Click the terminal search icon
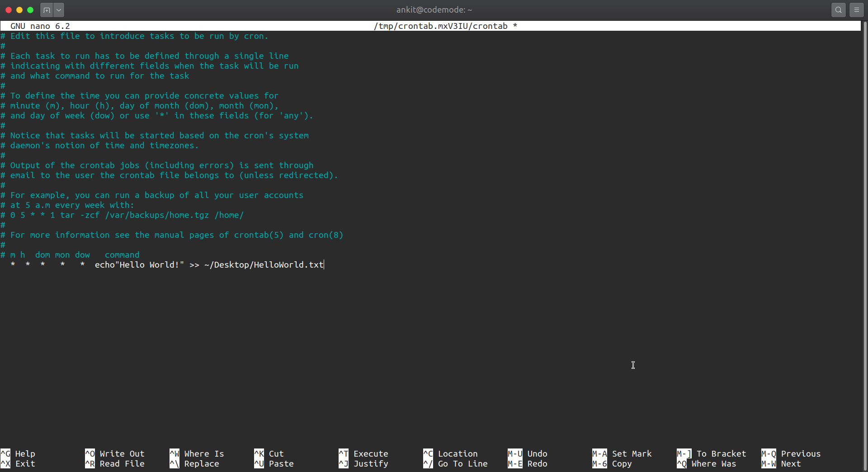Screen dimensions: 868x472 coord(838,10)
